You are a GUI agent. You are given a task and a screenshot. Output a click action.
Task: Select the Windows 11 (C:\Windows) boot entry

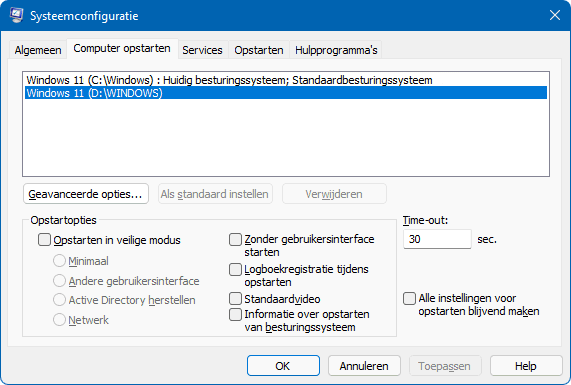(x=286, y=80)
